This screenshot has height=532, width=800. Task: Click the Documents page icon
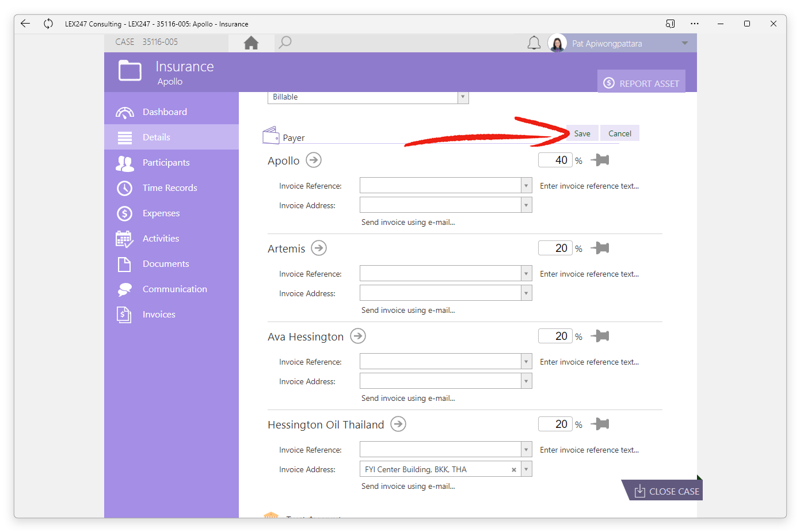coord(124,264)
